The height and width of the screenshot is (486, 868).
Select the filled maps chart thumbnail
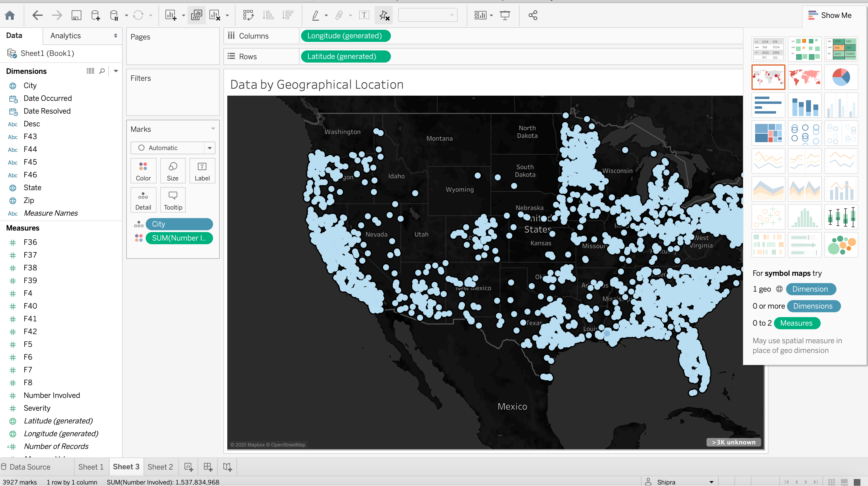pyautogui.click(x=805, y=77)
